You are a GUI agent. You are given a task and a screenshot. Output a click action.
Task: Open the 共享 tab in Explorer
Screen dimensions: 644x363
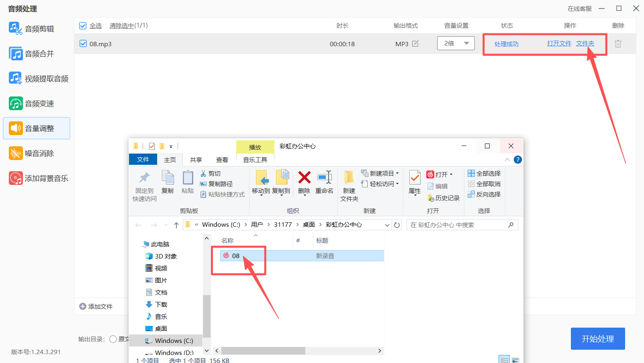196,159
